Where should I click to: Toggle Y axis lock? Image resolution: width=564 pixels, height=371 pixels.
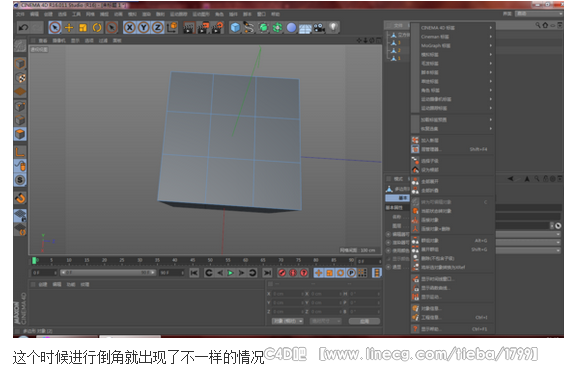(x=144, y=27)
